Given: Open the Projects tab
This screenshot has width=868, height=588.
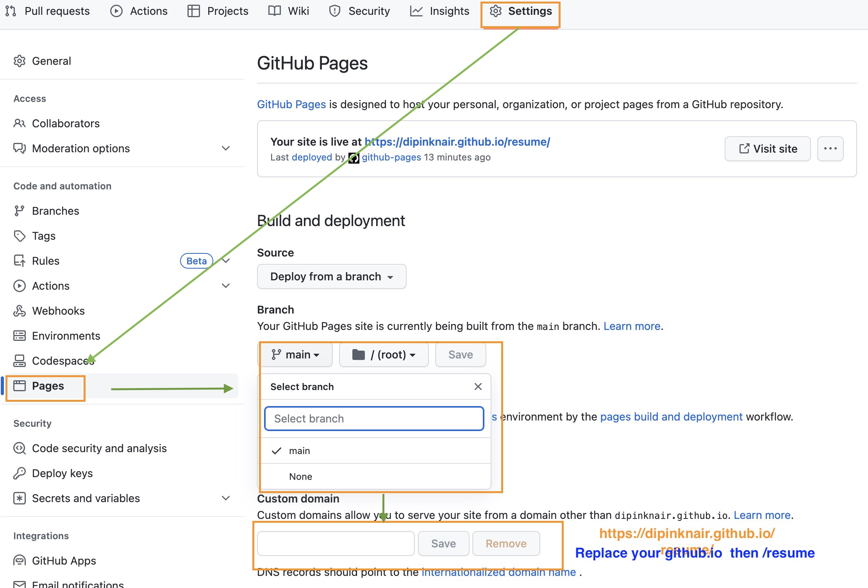Looking at the screenshot, I should click(218, 11).
